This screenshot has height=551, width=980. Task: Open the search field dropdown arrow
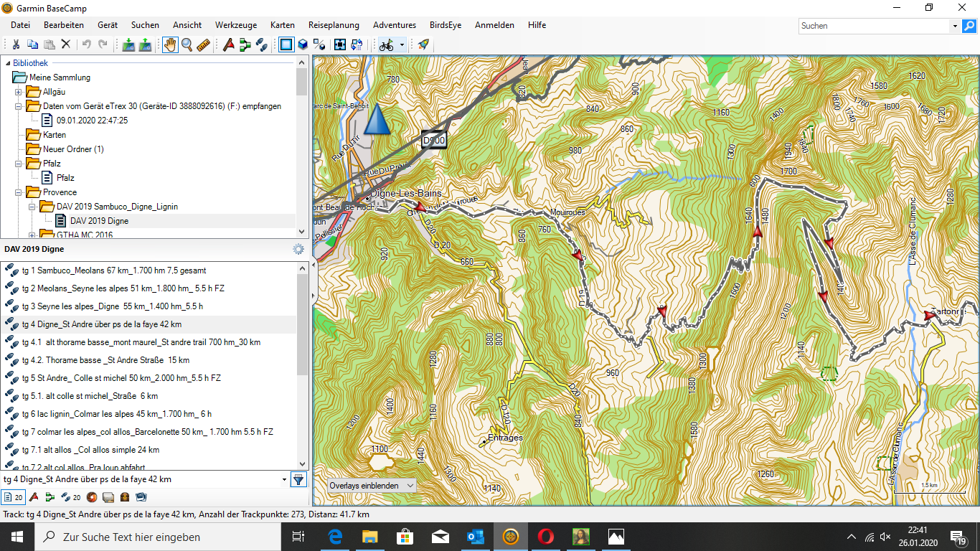point(955,26)
